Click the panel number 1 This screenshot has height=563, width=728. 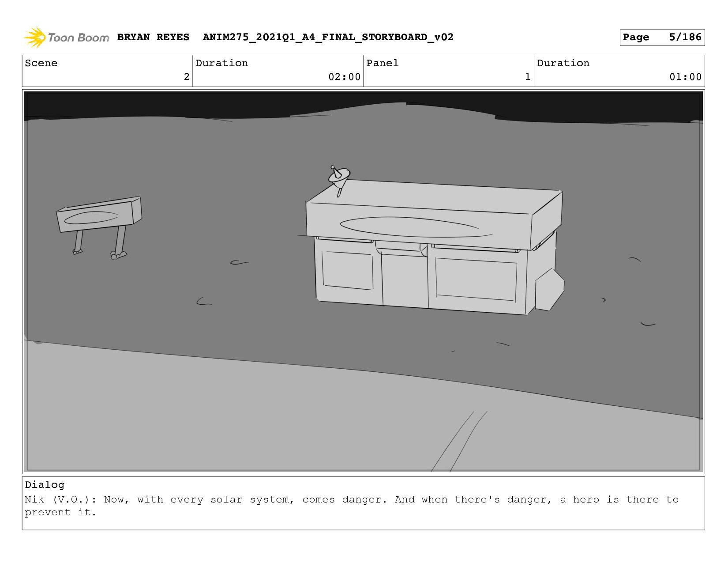point(528,77)
